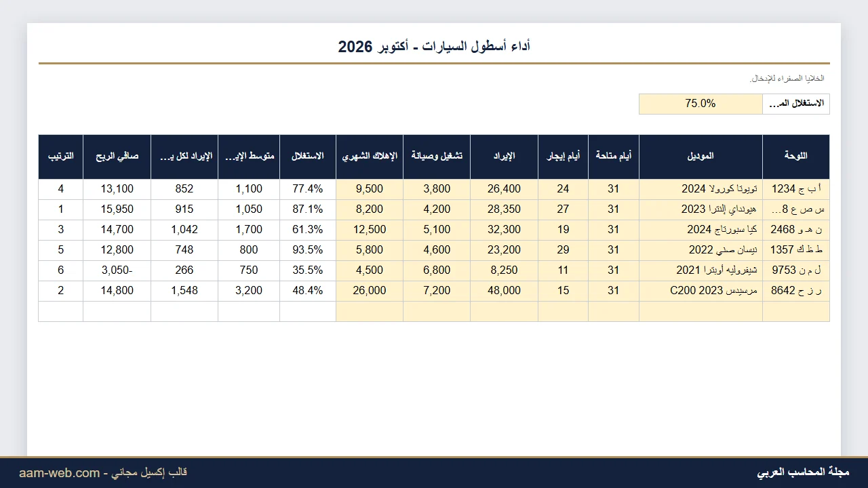Select the plate cell ending in 8642
Image resolution: width=868 pixels, height=488 pixels.
(x=795, y=291)
